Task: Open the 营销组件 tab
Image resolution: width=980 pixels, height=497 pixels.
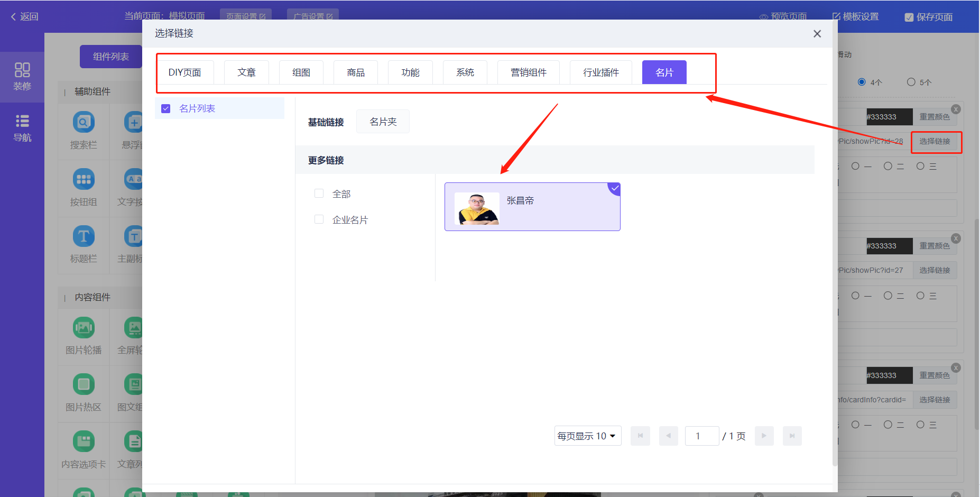Action: [528, 72]
